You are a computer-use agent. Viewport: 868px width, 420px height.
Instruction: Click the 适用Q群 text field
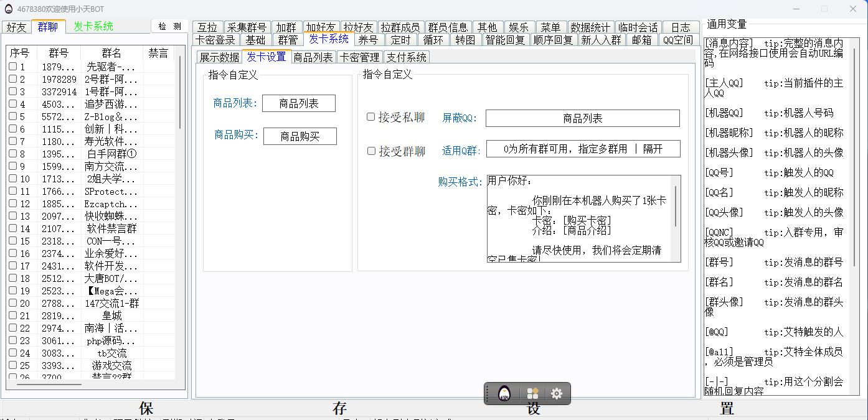pos(583,149)
